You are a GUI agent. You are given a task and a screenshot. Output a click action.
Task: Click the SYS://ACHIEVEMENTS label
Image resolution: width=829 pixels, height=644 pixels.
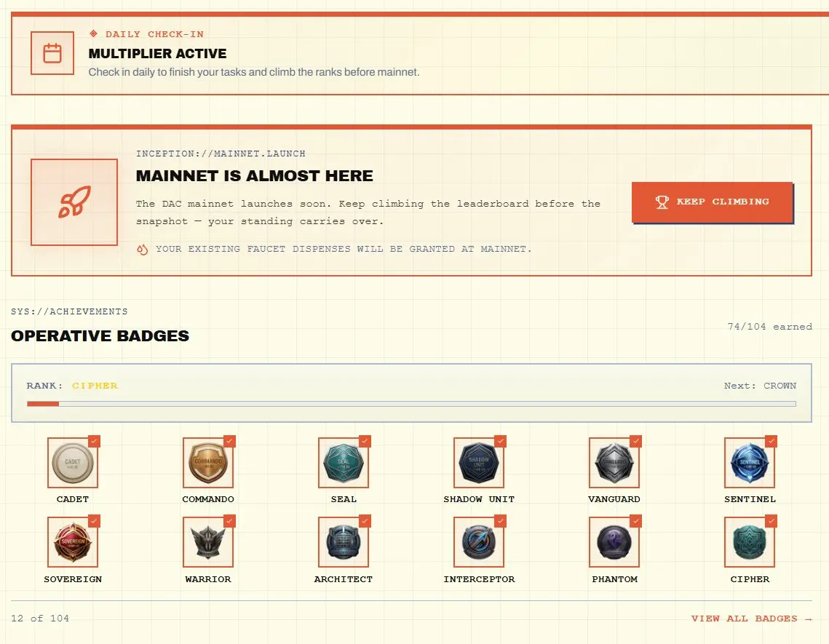pyautogui.click(x=69, y=311)
